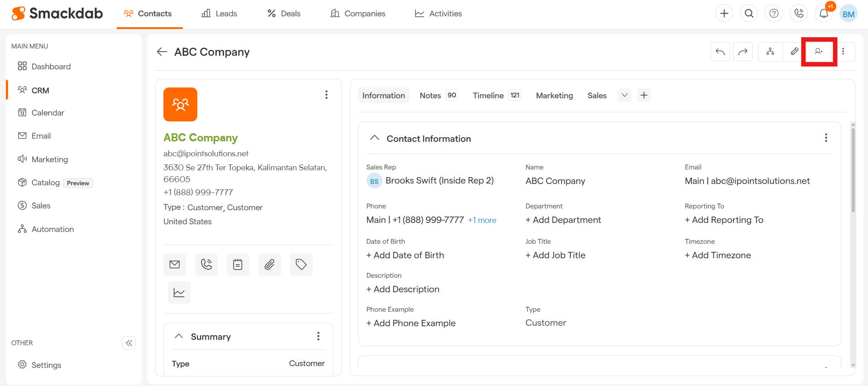Collapse the Contact Information section
868x386 pixels.
pos(374,138)
